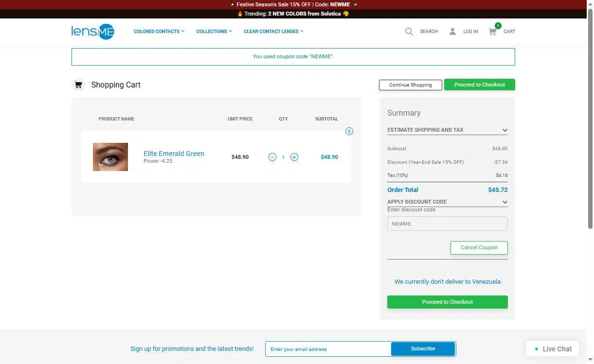Click Cancel Coupon button

pos(479,248)
